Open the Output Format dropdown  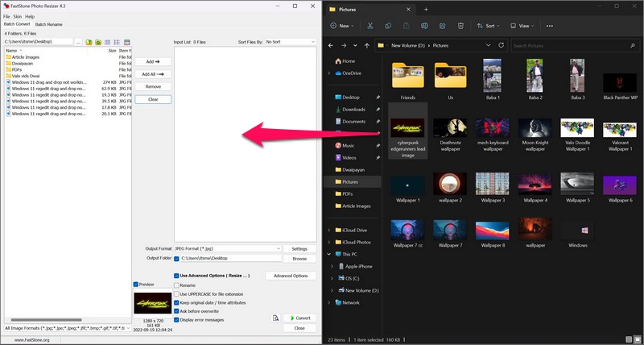[x=227, y=249]
